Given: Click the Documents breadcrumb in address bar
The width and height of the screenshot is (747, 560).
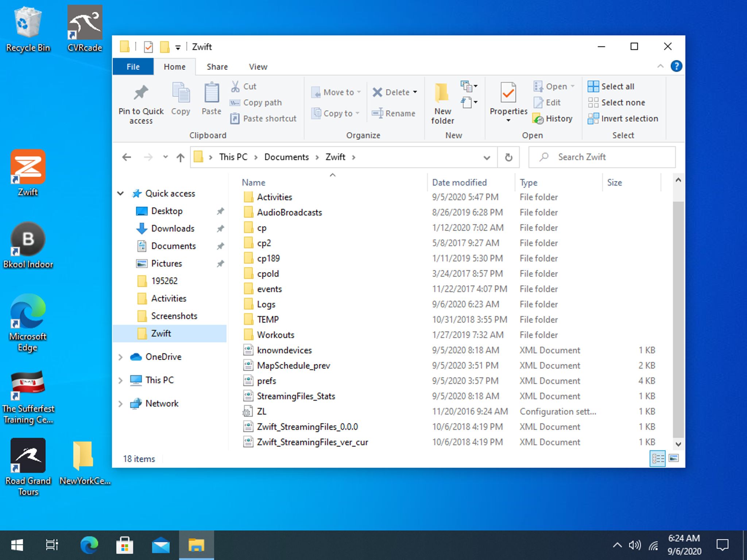Looking at the screenshot, I should 286,157.
